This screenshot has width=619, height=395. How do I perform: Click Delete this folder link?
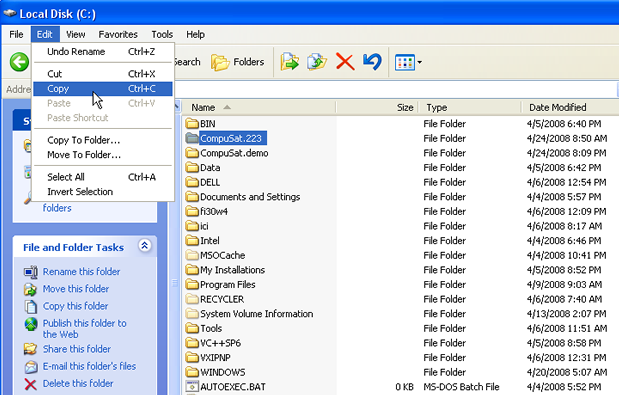78,383
